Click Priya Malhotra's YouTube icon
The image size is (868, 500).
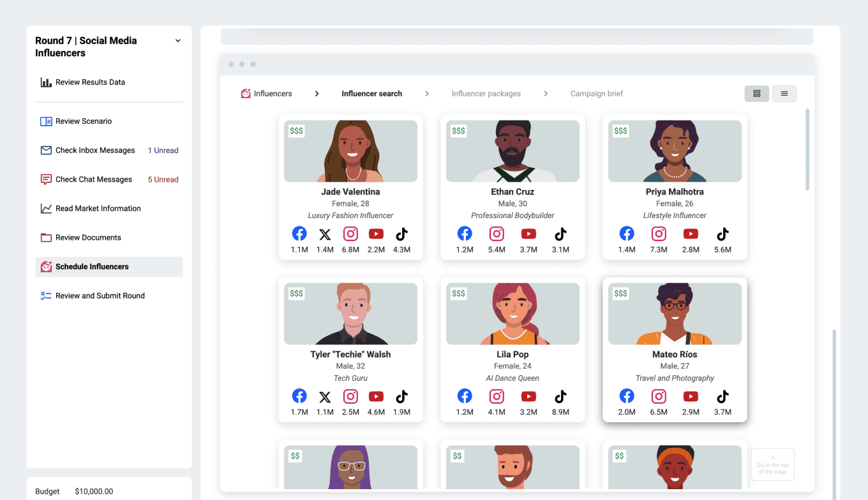691,234
